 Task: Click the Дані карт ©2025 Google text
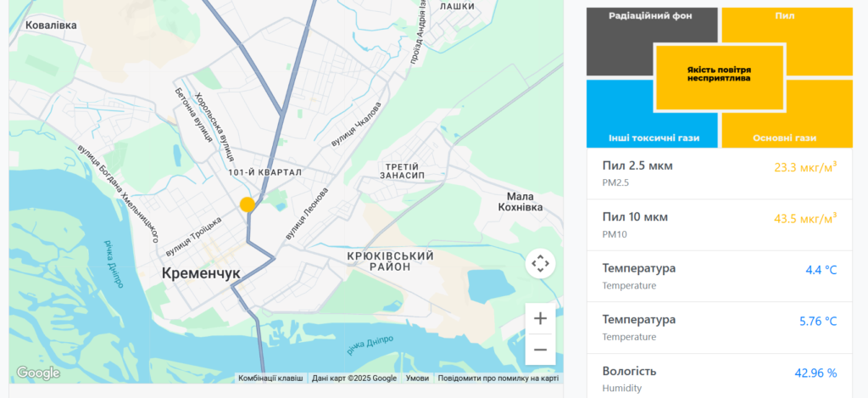[353, 378]
